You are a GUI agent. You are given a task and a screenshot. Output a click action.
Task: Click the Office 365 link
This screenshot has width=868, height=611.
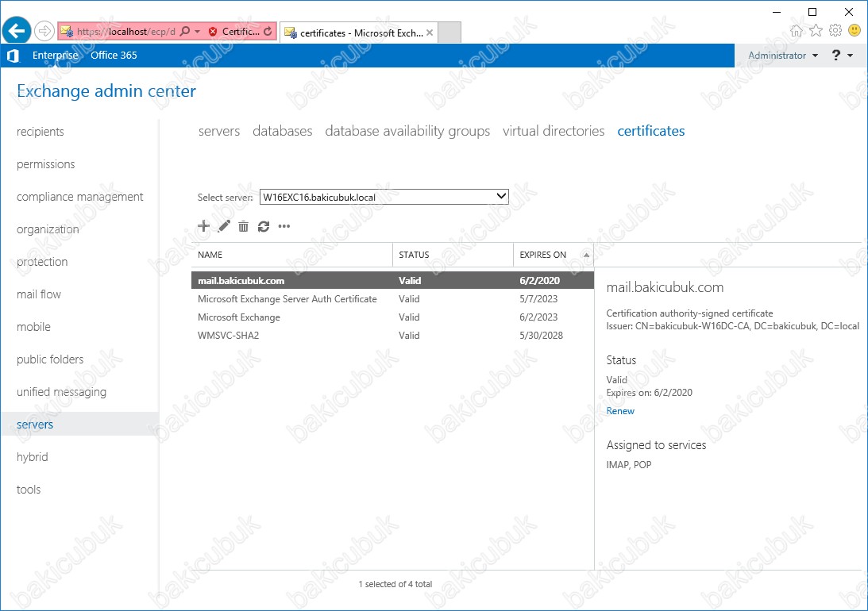click(x=114, y=56)
